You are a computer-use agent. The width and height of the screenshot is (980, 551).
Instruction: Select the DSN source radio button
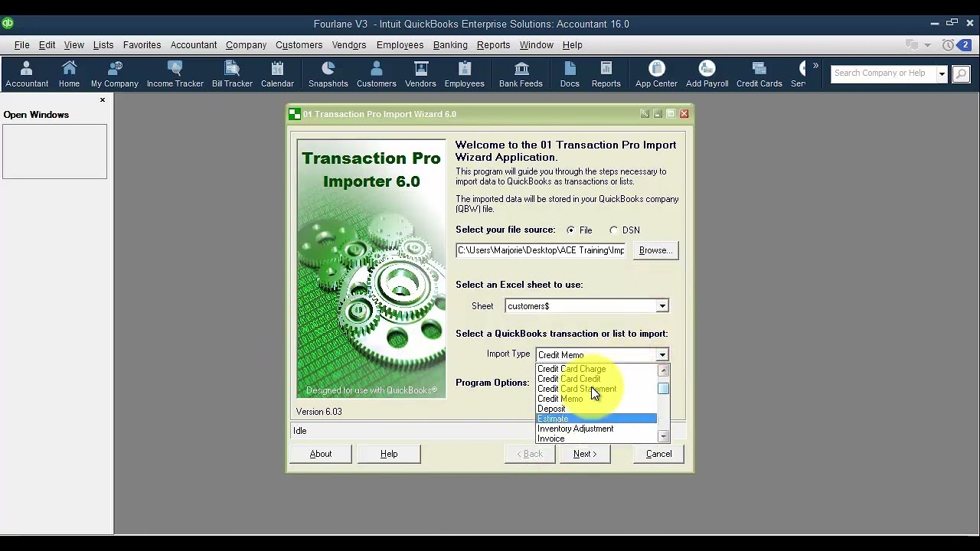[613, 230]
